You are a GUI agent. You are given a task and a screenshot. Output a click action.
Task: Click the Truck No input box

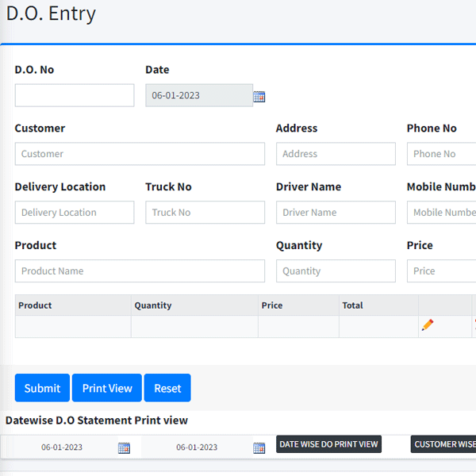coord(205,212)
